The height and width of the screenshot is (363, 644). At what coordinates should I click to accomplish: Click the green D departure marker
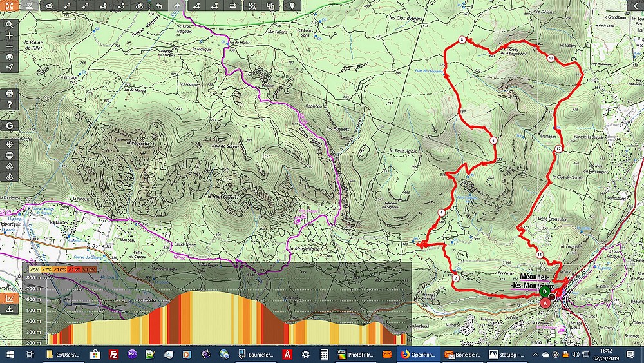(545, 292)
